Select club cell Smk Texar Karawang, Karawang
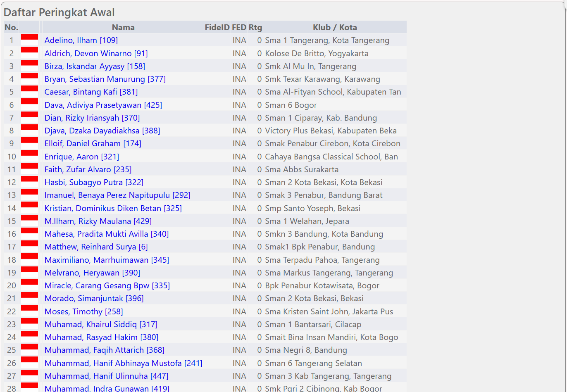The height and width of the screenshot is (392, 567). 335,79
